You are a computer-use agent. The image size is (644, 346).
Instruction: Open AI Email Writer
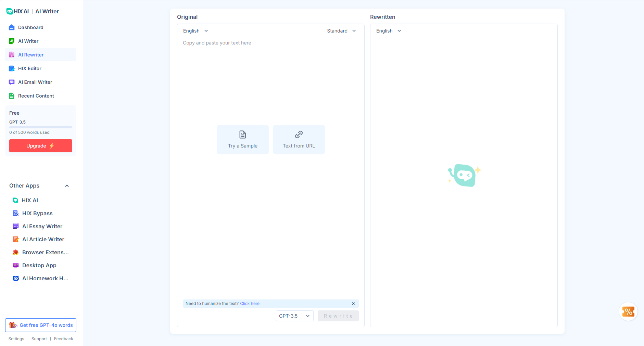(x=41, y=82)
